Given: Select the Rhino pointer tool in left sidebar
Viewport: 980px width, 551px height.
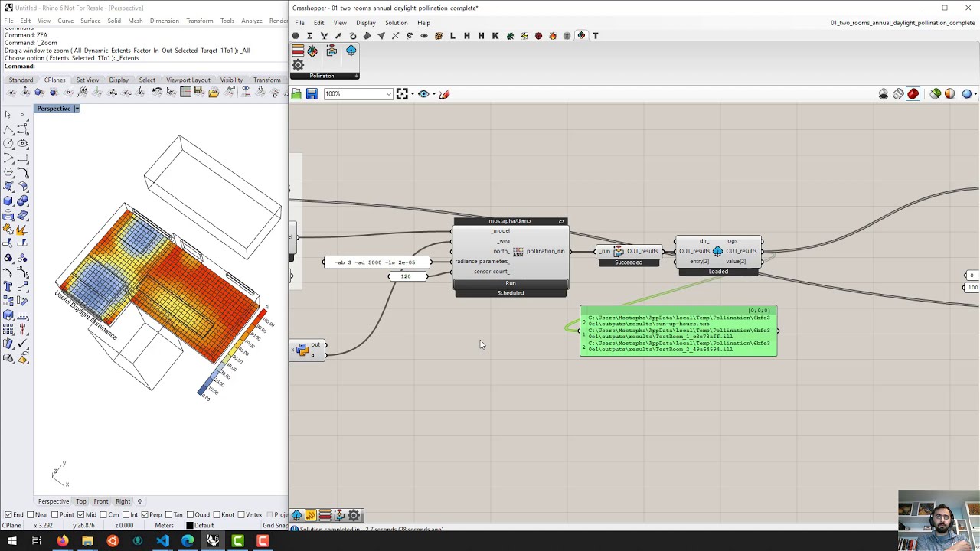Looking at the screenshot, I should (x=8, y=115).
